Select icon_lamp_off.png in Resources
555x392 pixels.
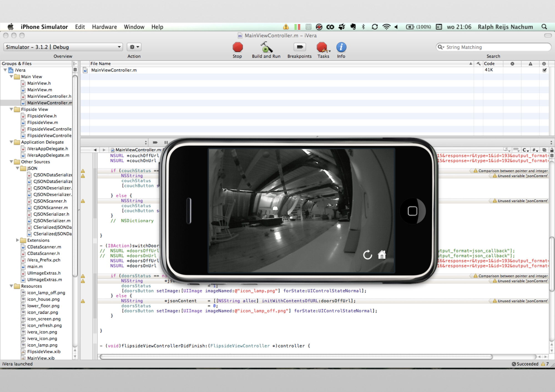point(46,293)
